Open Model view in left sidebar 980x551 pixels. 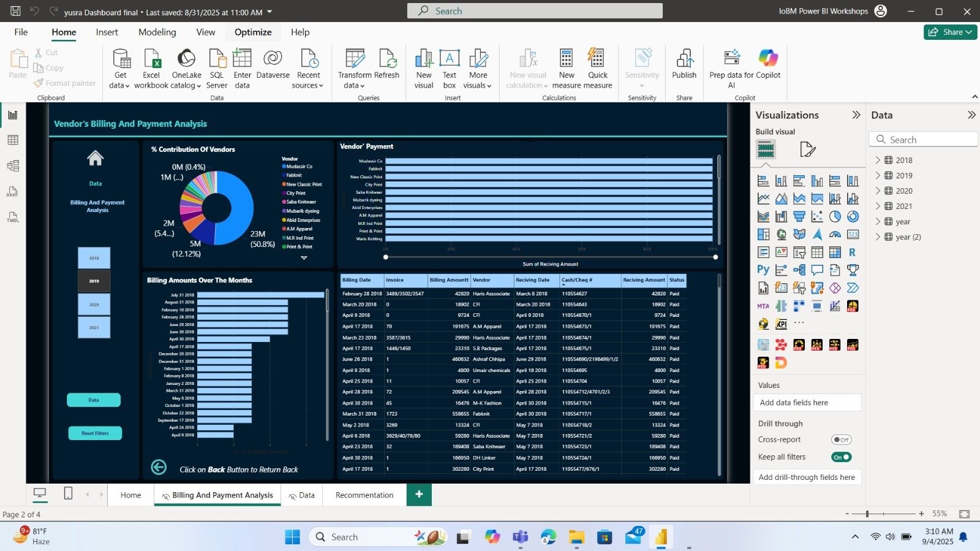tap(13, 166)
